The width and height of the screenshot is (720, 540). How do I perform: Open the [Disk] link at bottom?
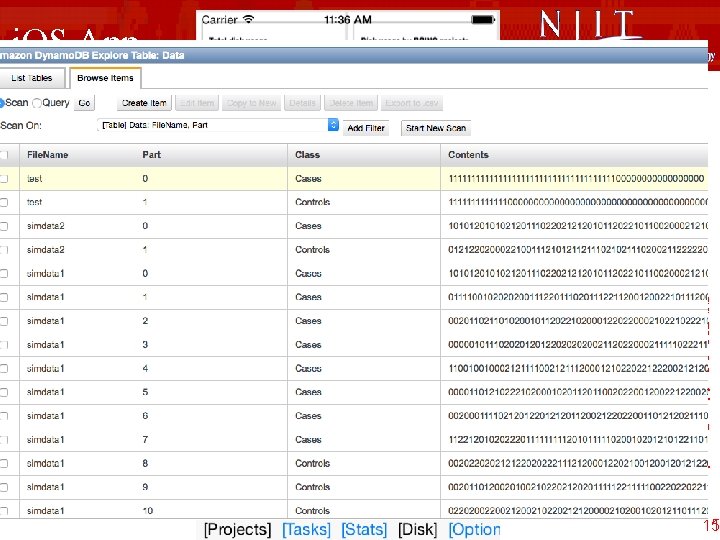(417, 529)
